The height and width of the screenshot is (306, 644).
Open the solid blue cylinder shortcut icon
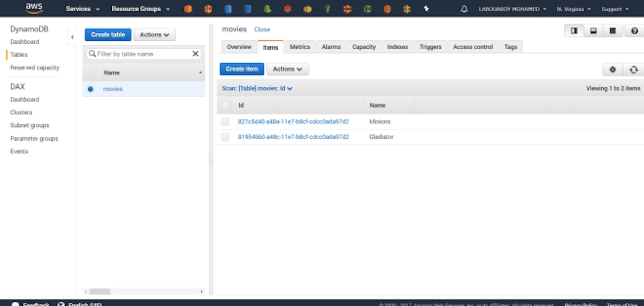coord(228,9)
